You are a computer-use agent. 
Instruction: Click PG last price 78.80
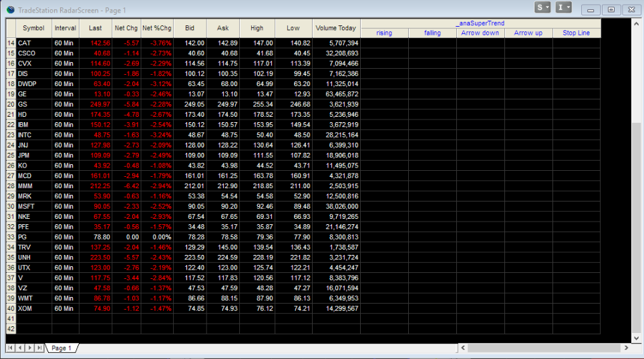(96, 237)
